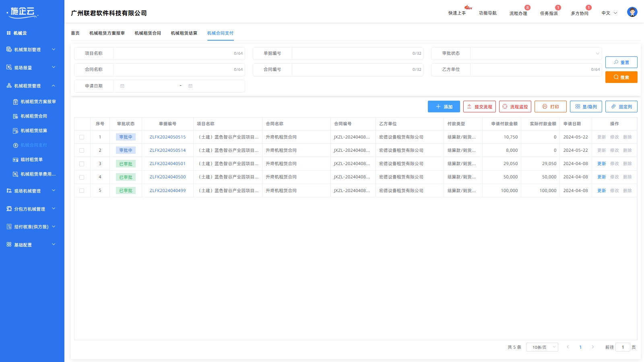Open the 中文 language dropdown
Screen dimensions: 644x362
click(609, 13)
